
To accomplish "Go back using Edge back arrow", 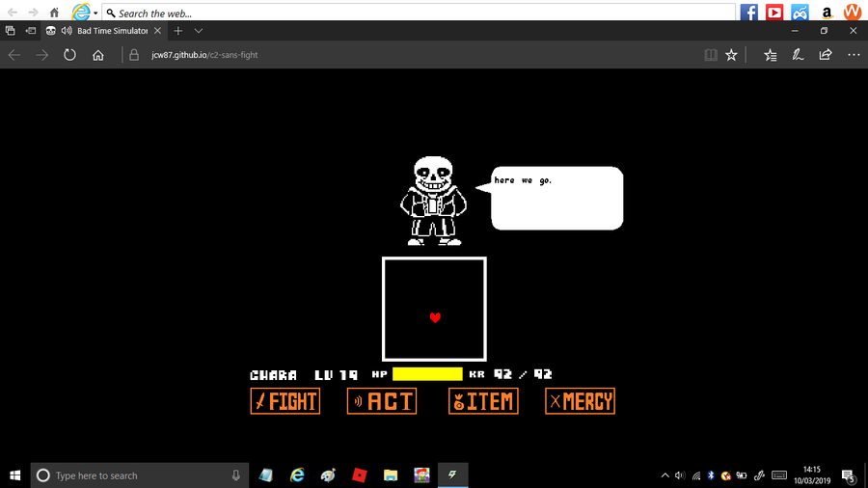I will [x=14, y=55].
